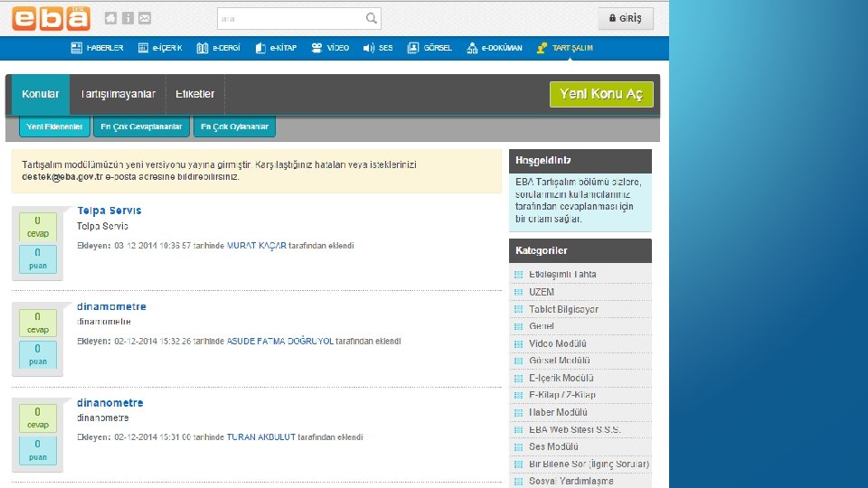Switch to the Etiketler tab

tap(195, 94)
